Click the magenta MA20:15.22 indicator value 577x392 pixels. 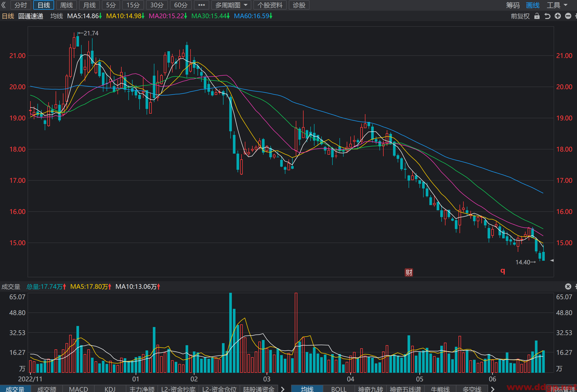coord(168,16)
